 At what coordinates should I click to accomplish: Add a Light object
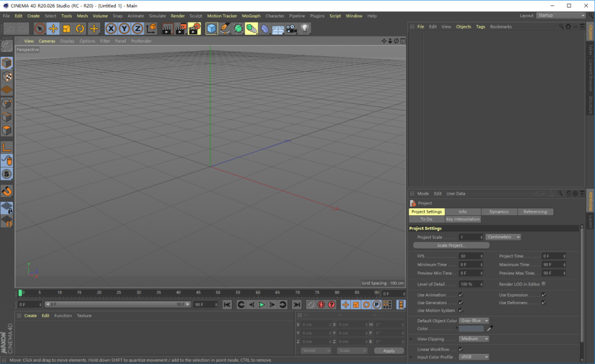click(x=305, y=29)
